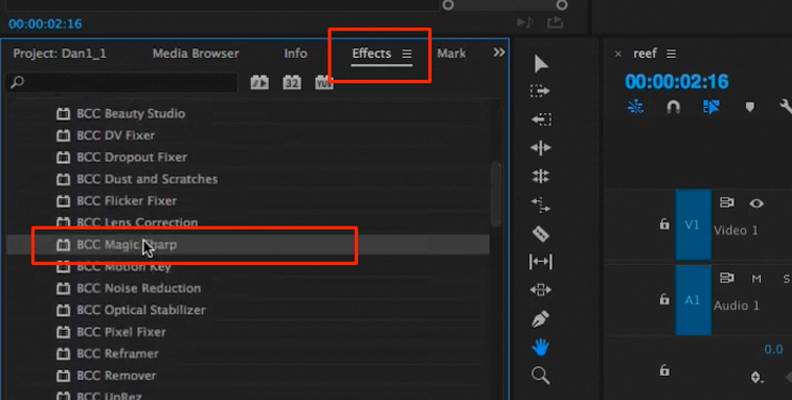792x400 pixels.
Task: Mute the Audio 1 track
Action: [x=756, y=279]
